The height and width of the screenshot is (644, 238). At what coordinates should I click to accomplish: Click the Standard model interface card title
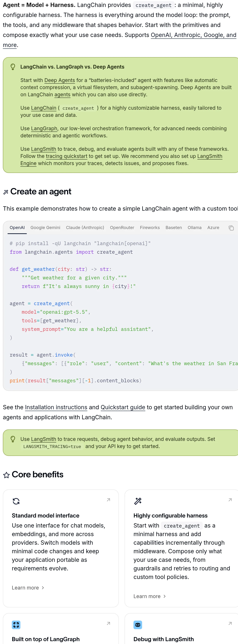pos(46,516)
